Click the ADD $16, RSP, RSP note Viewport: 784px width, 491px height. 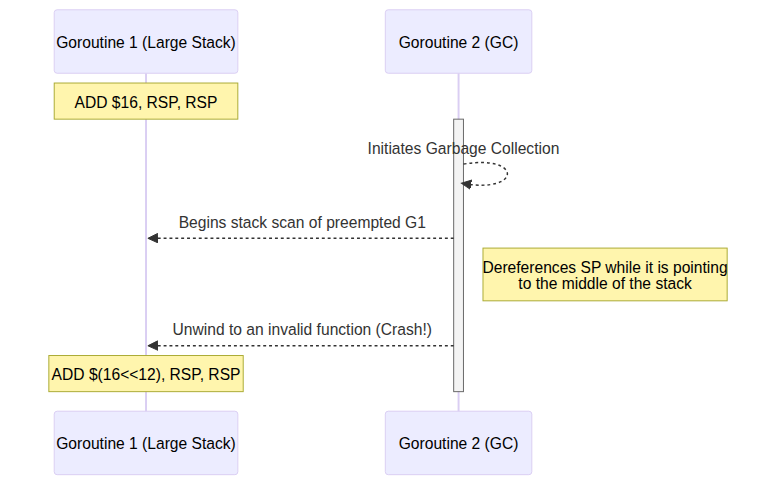click(x=146, y=101)
